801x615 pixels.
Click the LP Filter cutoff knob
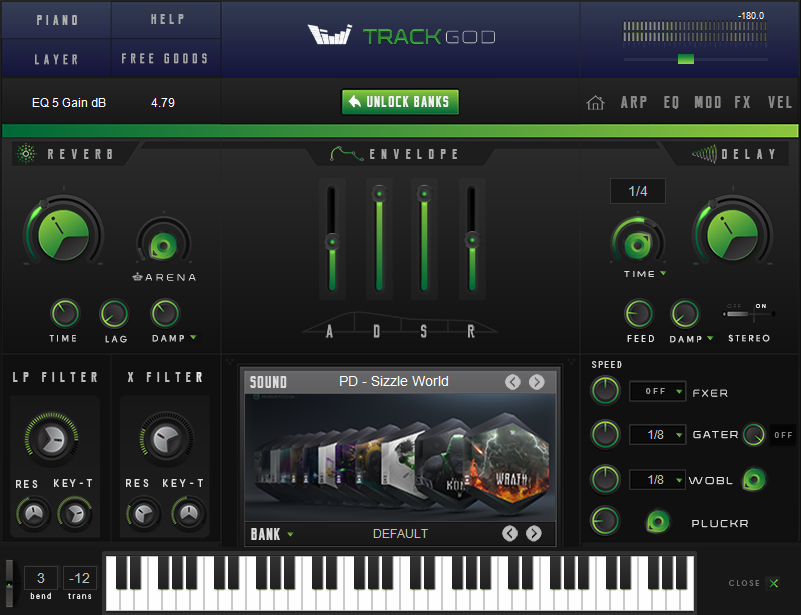click(52, 438)
